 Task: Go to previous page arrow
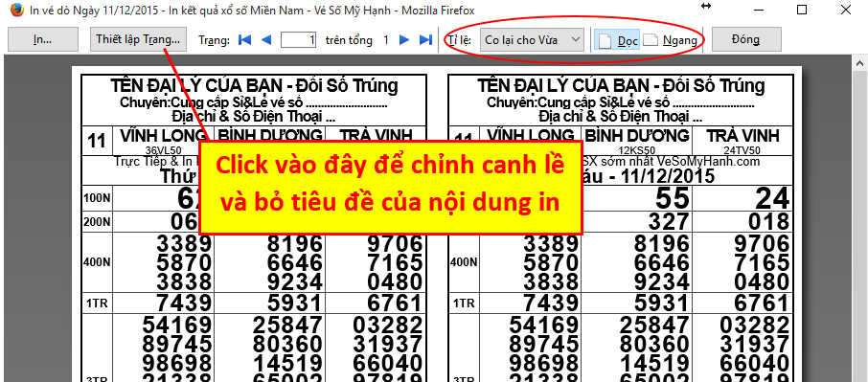pyautogui.click(x=266, y=40)
